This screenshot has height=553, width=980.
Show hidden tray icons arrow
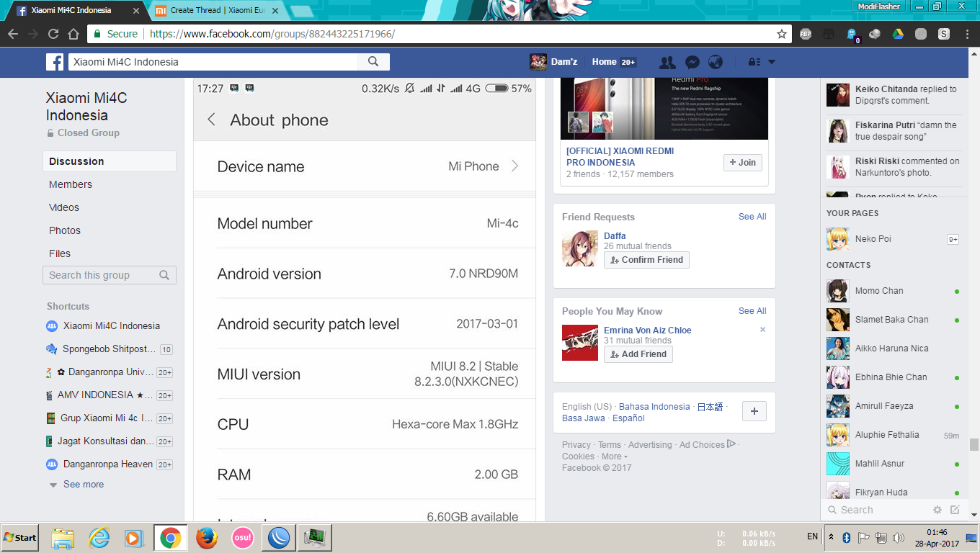[831, 538]
